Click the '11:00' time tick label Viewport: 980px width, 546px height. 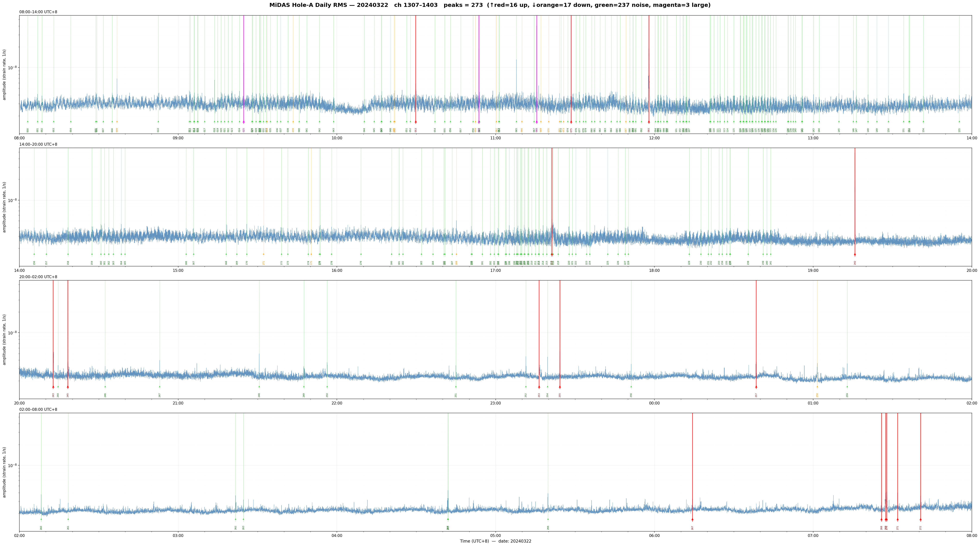[x=495, y=138]
